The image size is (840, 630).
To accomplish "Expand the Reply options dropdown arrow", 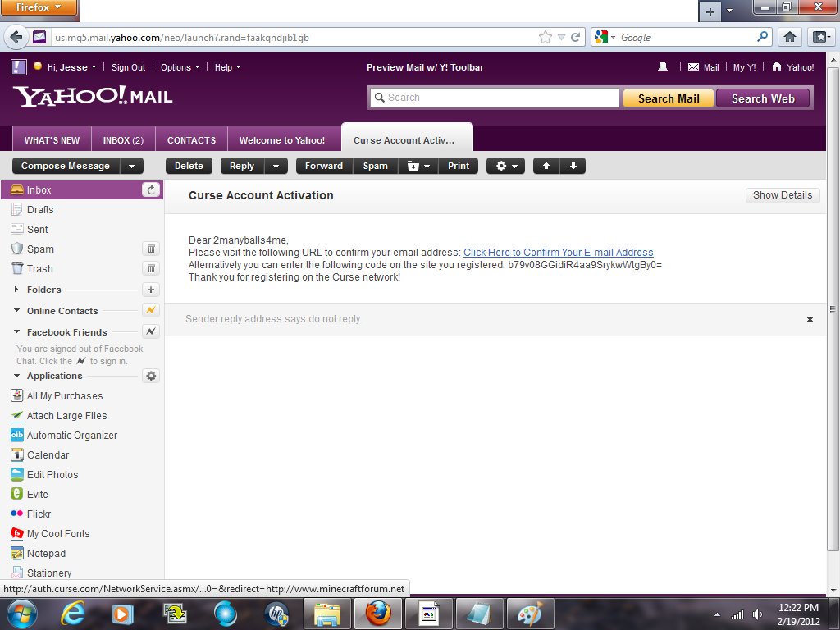I will [276, 166].
